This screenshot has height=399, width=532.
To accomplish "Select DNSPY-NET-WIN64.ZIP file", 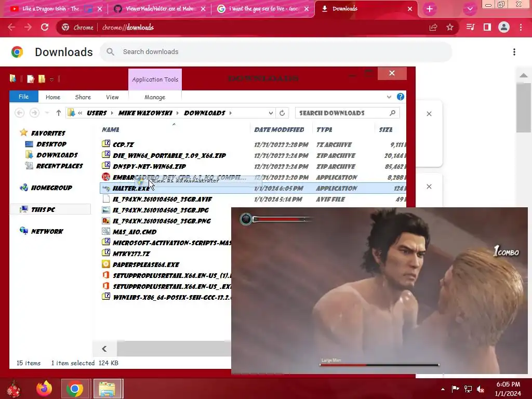I will 149,166.
